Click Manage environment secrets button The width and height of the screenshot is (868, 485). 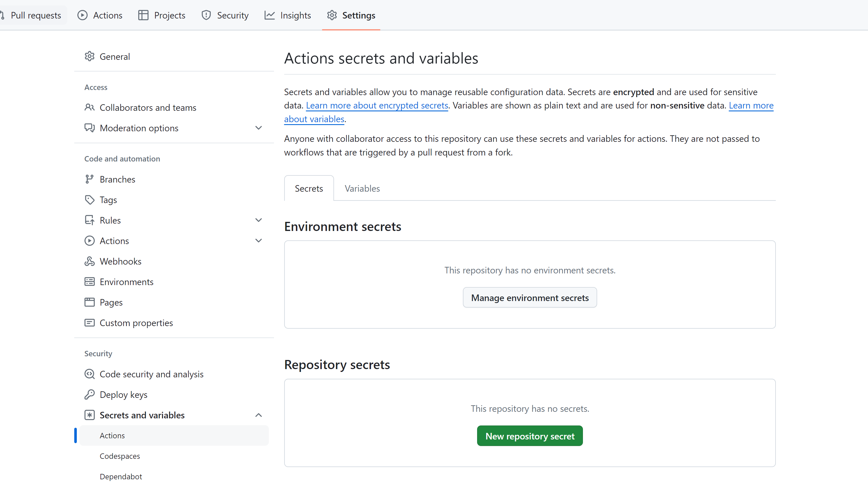pos(530,298)
